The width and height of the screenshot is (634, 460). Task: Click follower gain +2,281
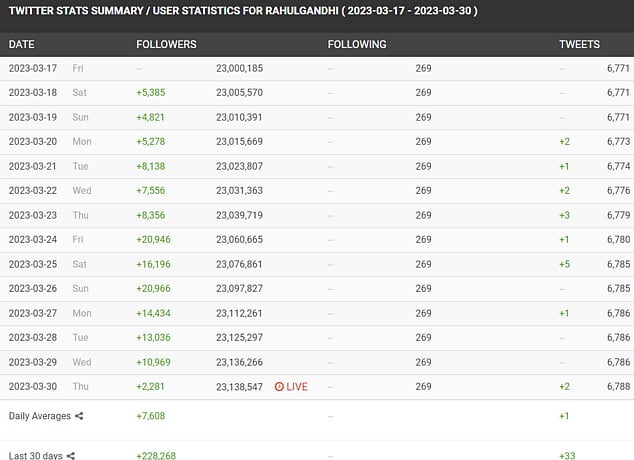(150, 386)
